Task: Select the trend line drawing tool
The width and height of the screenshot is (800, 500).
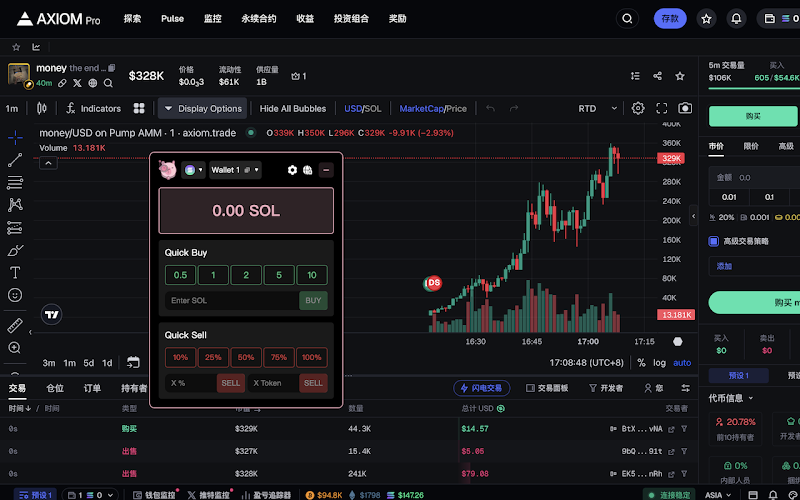Action: (x=15, y=160)
